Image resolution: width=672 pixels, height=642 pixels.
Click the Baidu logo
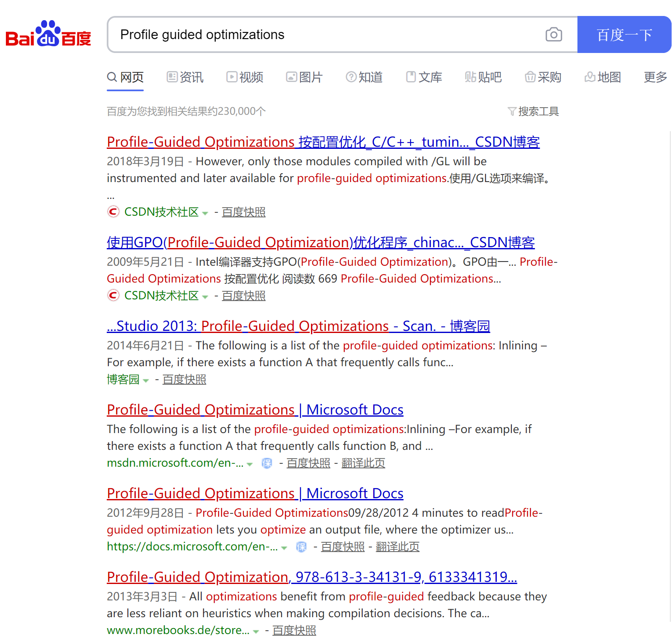pos(48,34)
